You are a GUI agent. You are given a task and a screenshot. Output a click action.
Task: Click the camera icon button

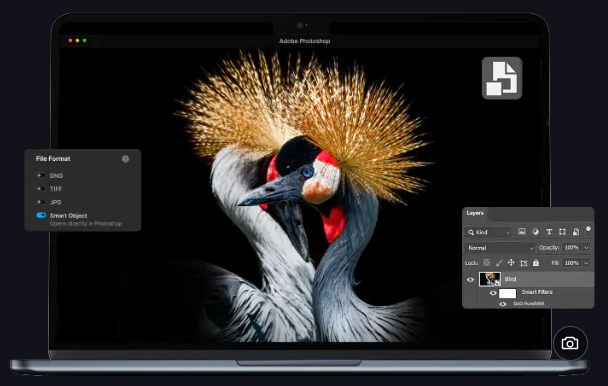click(x=570, y=343)
